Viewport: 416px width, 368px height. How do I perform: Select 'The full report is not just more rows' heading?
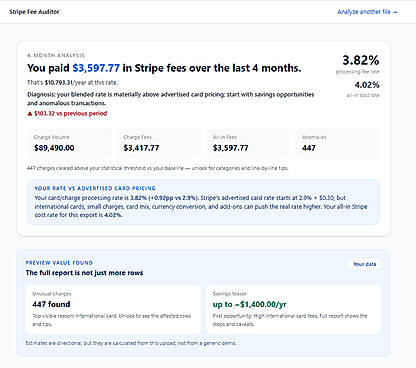pos(84,273)
